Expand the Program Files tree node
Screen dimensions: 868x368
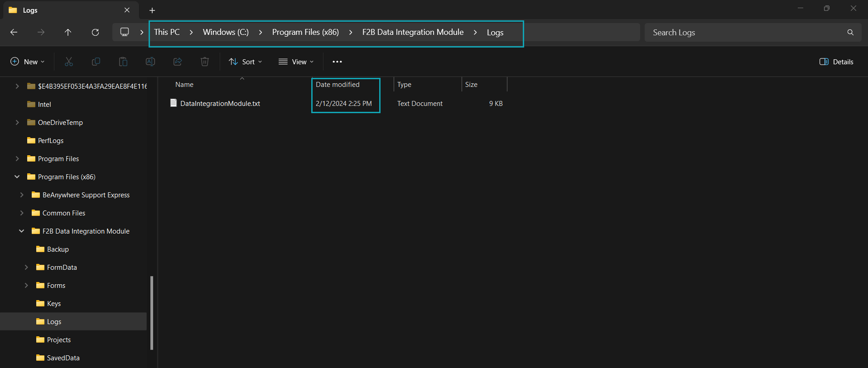[x=17, y=158]
